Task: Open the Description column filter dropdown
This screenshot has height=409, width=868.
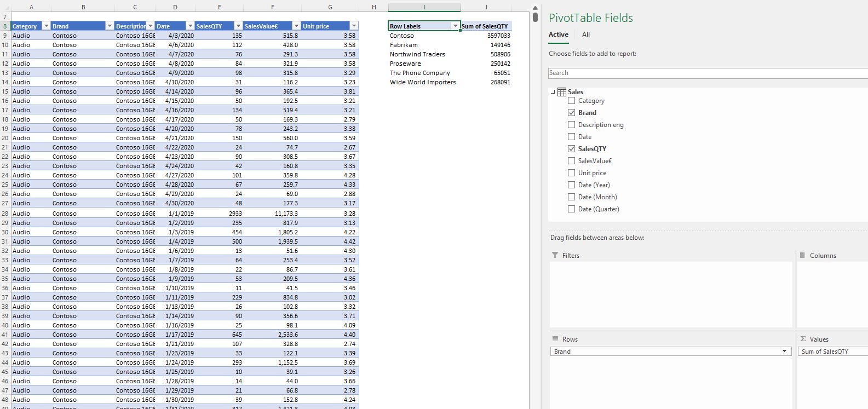Action: 151,26
